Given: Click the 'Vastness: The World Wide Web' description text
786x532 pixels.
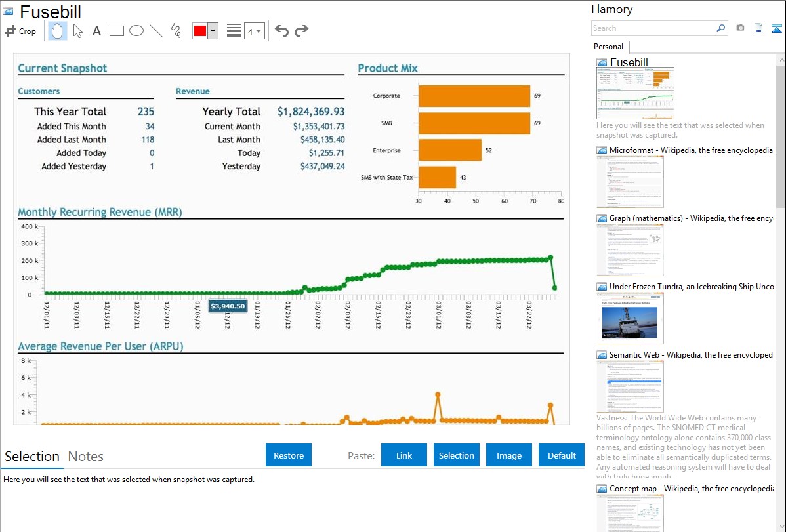Looking at the screenshot, I should [684, 447].
